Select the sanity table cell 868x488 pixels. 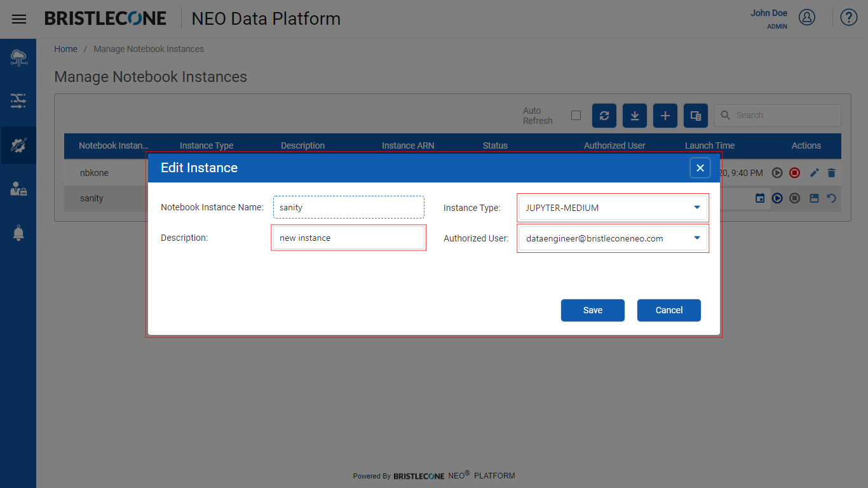pos(92,198)
